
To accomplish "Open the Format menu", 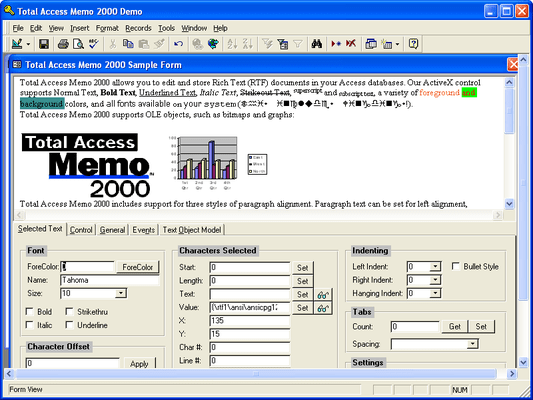I will (107, 28).
